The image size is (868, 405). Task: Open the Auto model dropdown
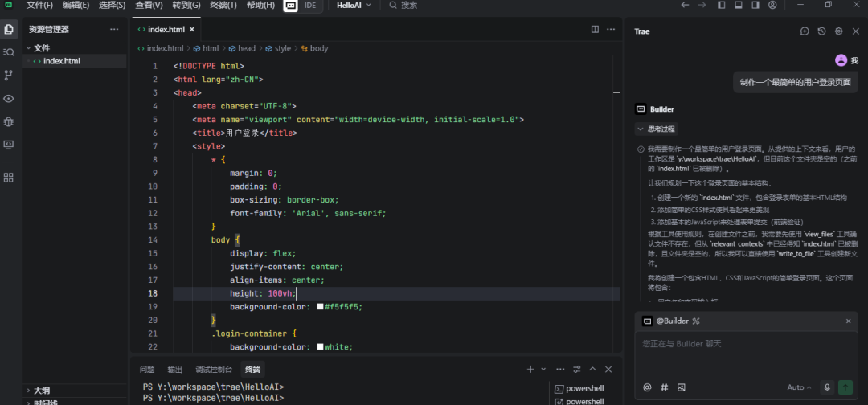(x=799, y=387)
